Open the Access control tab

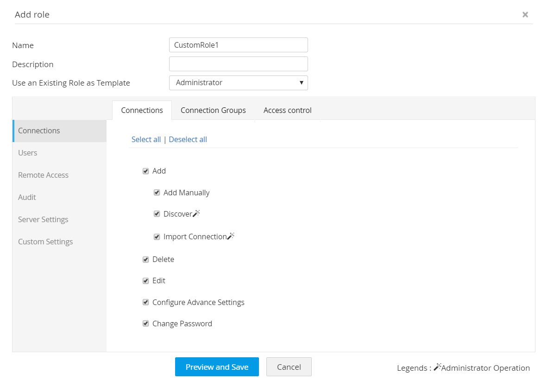[x=287, y=110]
